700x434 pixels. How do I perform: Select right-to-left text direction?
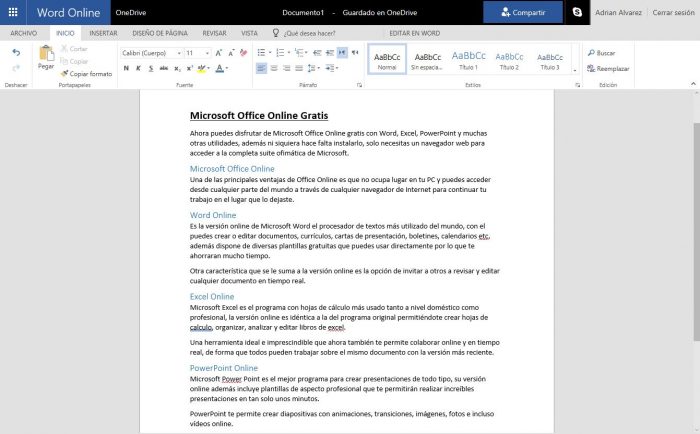[x=355, y=53]
